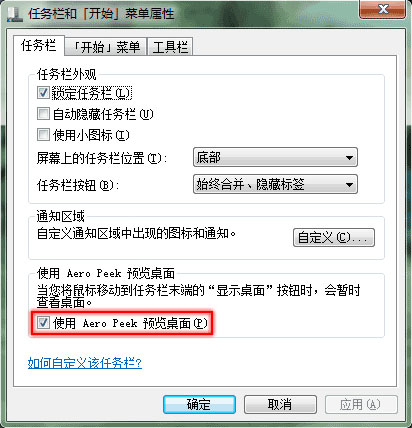The image size is (412, 428).
Task: Uncheck the 锁定任务栏 checkbox
Action: tap(43, 92)
